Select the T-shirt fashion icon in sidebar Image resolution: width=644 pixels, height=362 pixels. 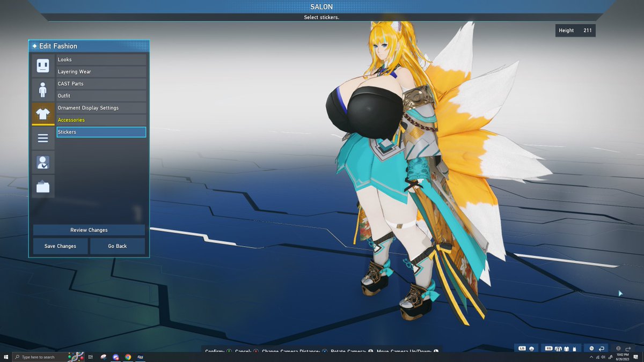pyautogui.click(x=43, y=114)
